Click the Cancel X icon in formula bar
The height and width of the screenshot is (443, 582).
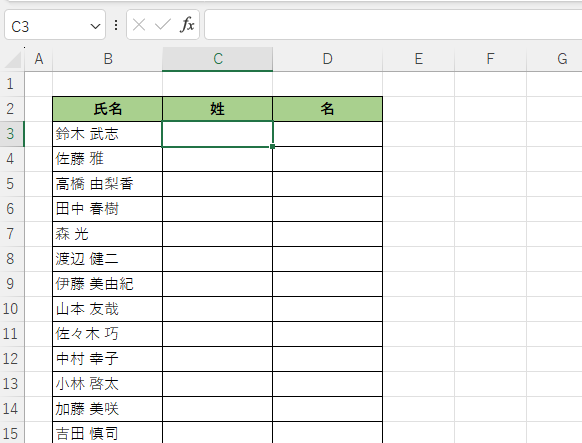coord(139,25)
